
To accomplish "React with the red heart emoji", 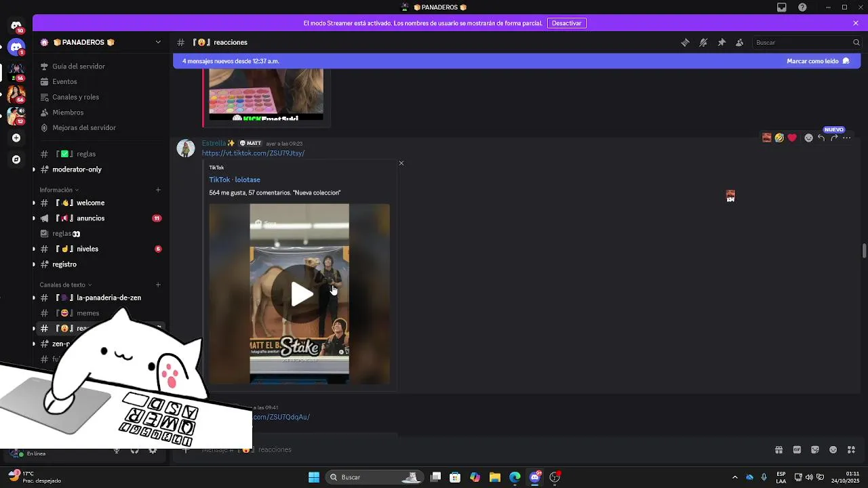I will pyautogui.click(x=792, y=138).
